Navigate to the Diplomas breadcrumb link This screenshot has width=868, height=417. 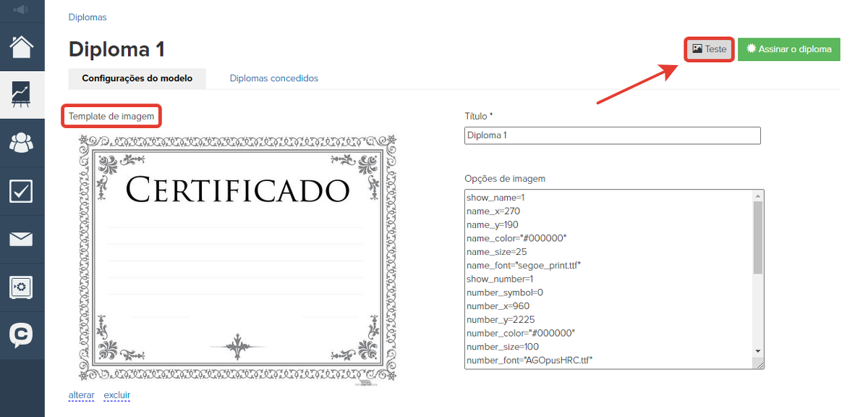tap(87, 17)
